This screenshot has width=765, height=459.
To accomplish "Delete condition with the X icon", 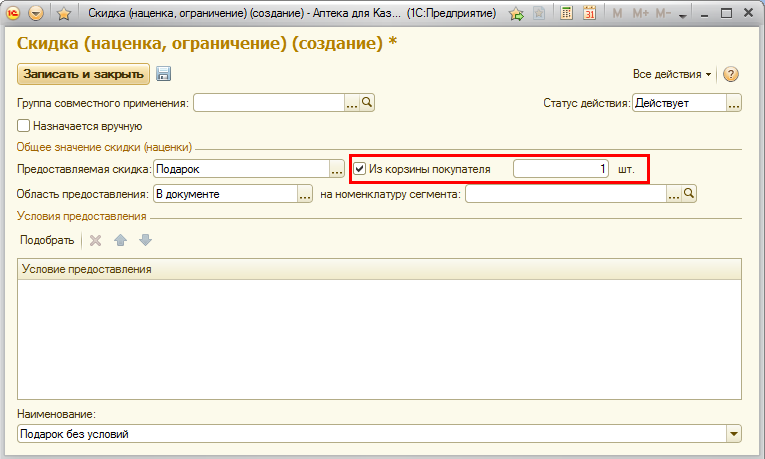I will tap(96, 240).
